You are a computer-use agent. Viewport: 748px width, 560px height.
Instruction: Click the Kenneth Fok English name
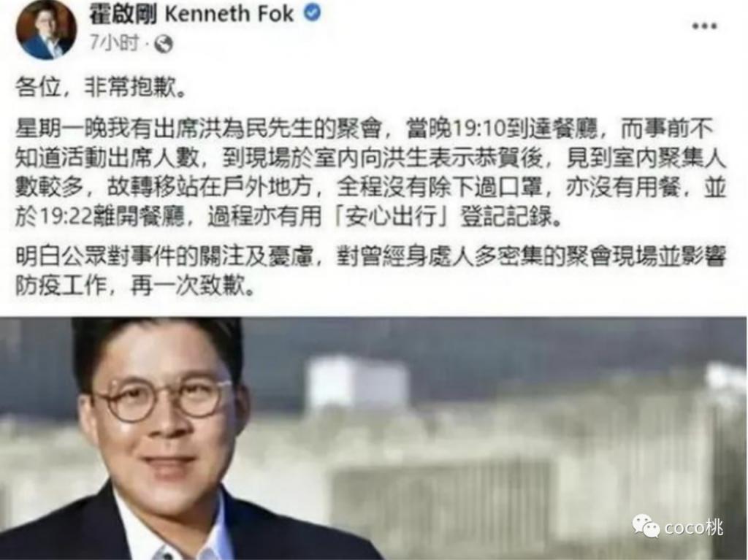[229, 14]
